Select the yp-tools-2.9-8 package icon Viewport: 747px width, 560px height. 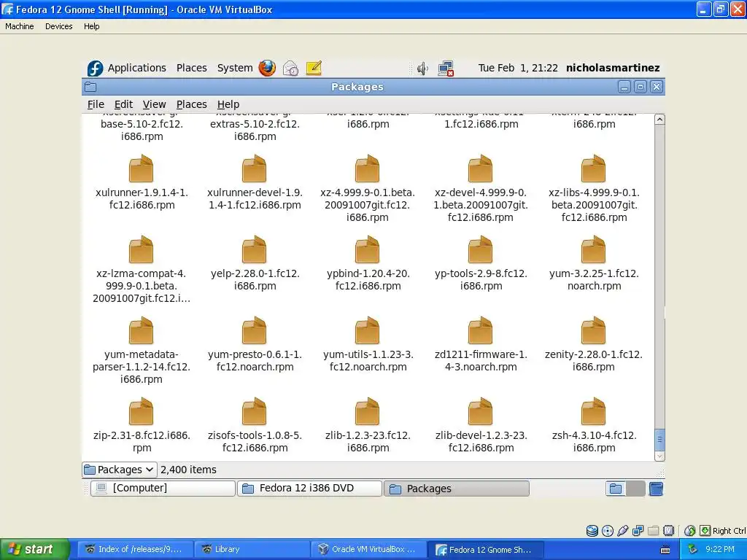(480, 249)
